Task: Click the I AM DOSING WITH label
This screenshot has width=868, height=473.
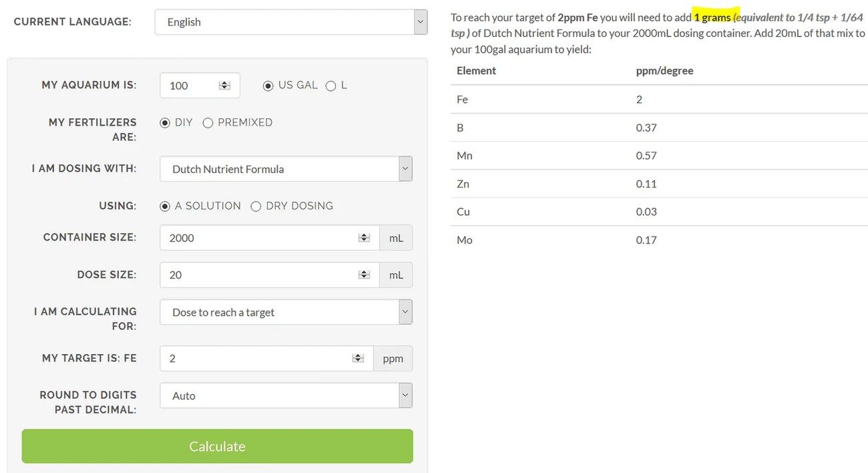Action: click(84, 168)
